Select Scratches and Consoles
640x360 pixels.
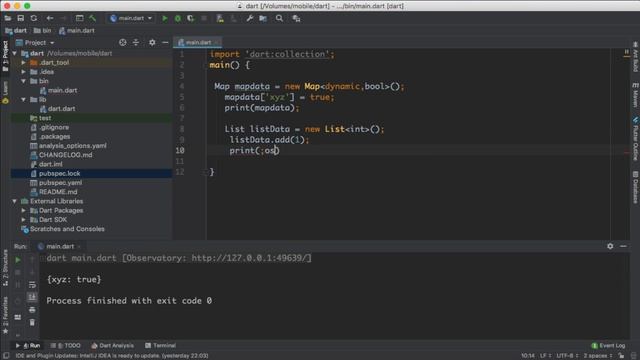click(67, 229)
